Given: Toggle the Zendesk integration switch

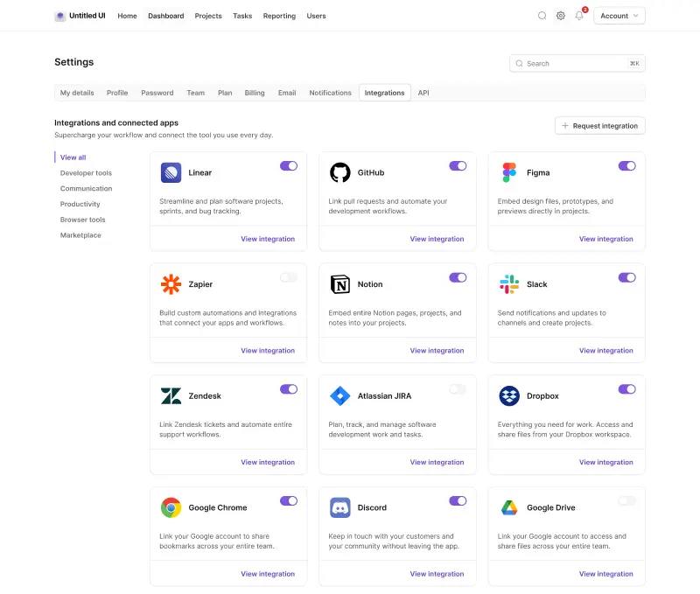Looking at the screenshot, I should [289, 389].
